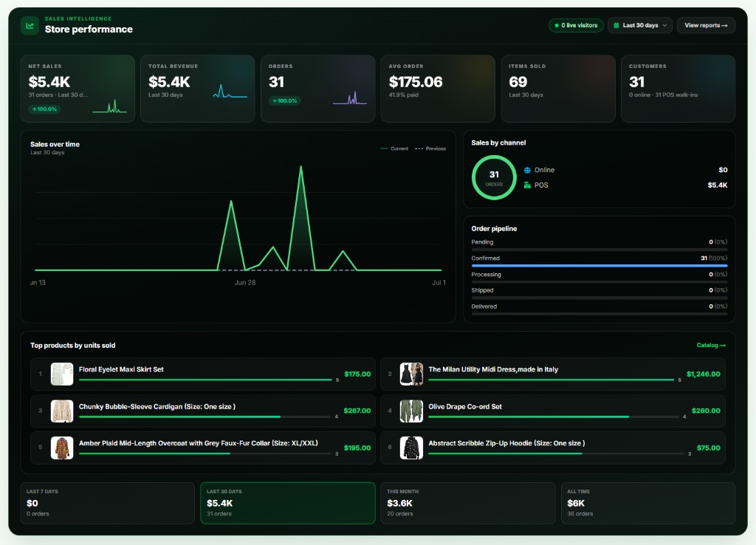
Task: Click the Customers card value 31
Action: [636, 82]
